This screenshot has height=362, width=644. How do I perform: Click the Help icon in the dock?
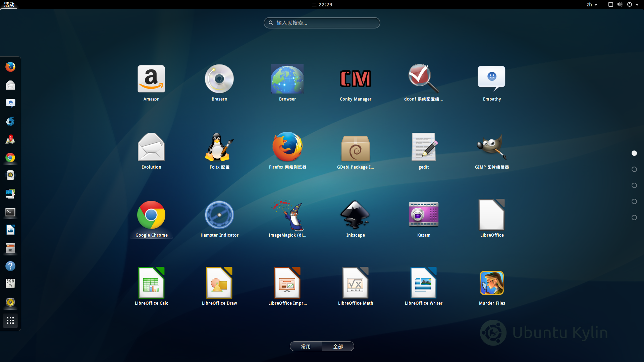tap(10, 266)
